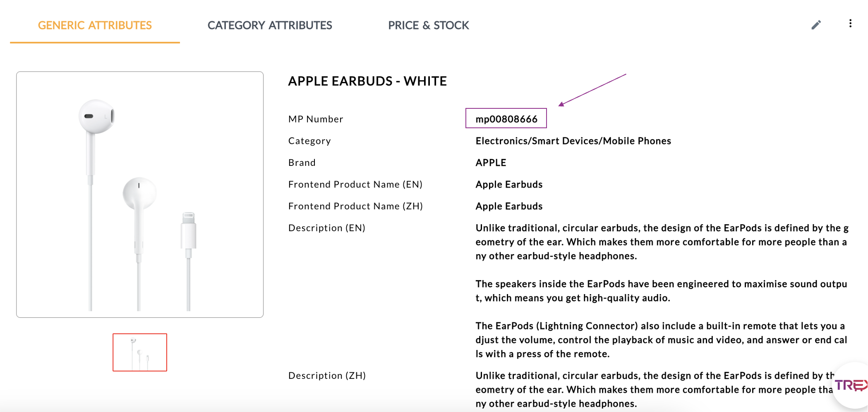The image size is (868, 412).
Task: Click the title APPLE EARBUDS - WHITE
Action: click(367, 81)
